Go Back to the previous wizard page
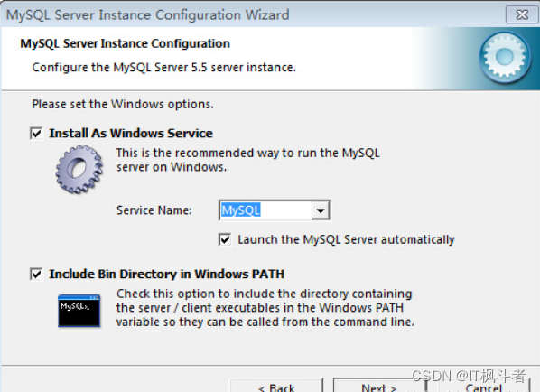The height and width of the screenshot is (392, 540). 276,386
